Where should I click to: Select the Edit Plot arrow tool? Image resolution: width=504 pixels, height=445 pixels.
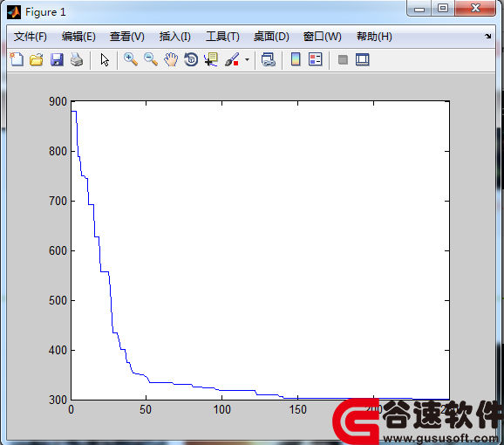click(105, 60)
